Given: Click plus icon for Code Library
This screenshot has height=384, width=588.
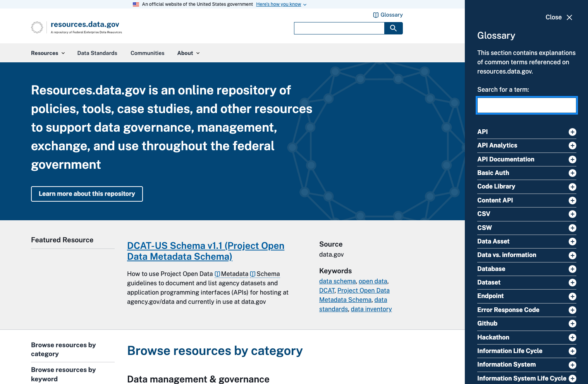Looking at the screenshot, I should (x=573, y=187).
